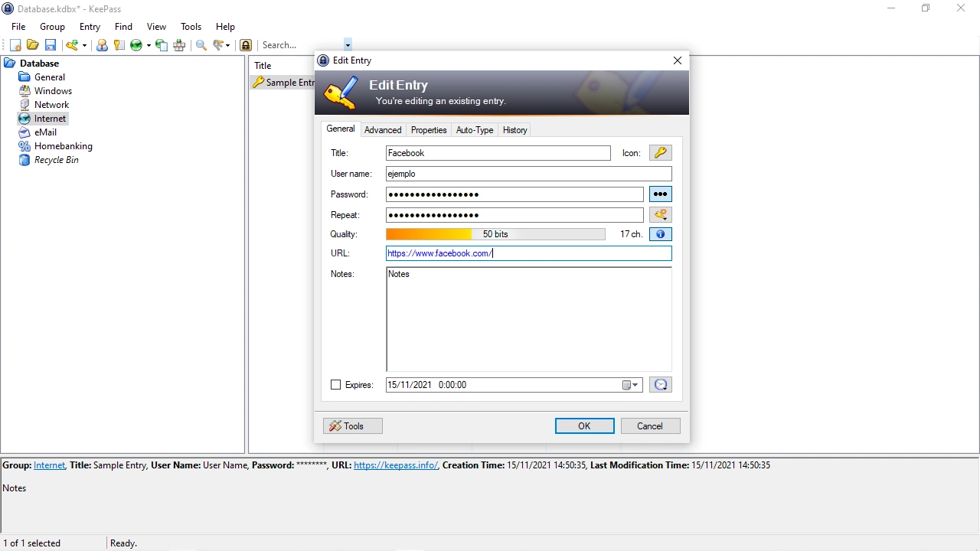Select the Internet group
The image size is (980, 551).
click(x=50, y=119)
